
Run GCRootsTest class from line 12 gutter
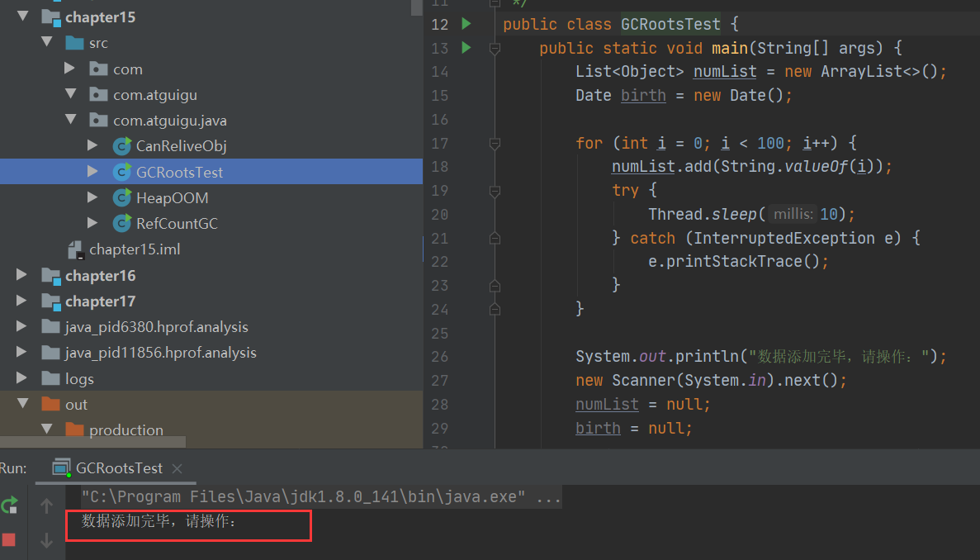point(466,24)
